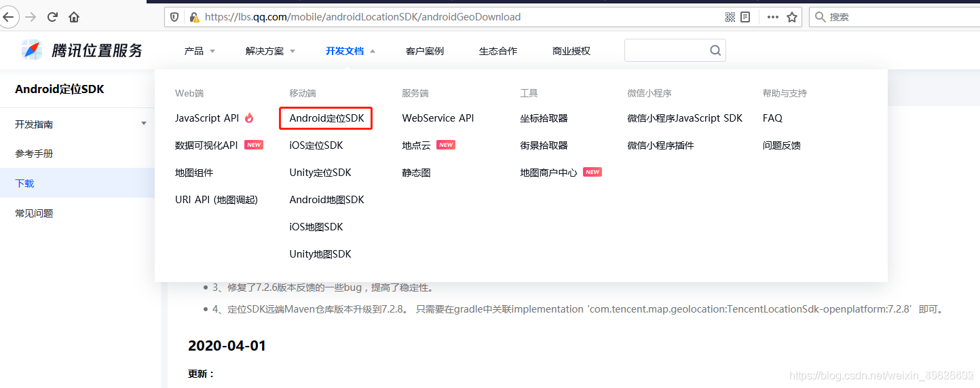Open 地图商户中心 link
980x388 pixels.
549,173
